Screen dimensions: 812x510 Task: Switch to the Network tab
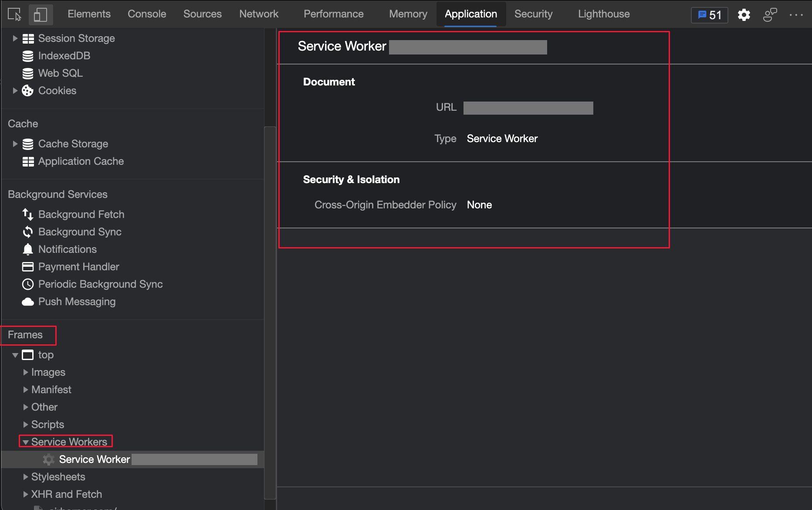(259, 14)
